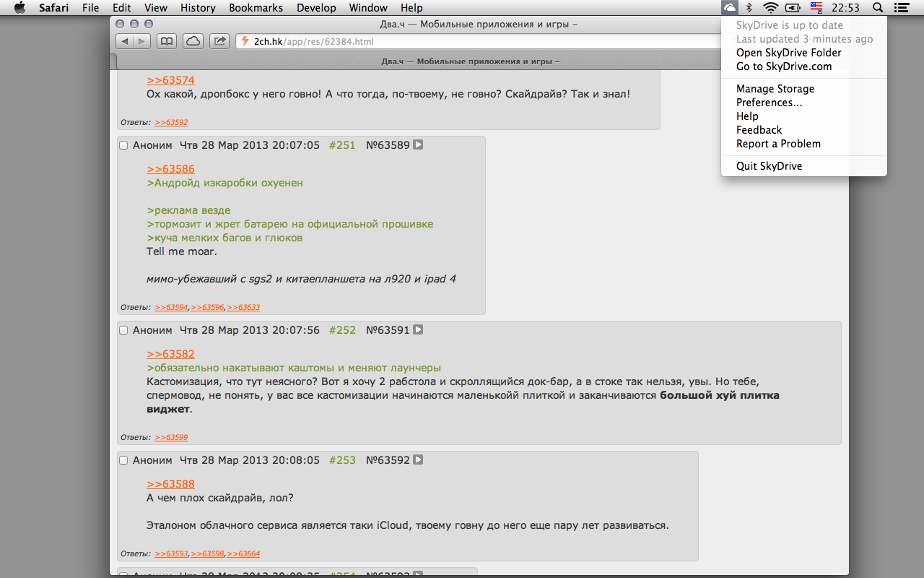Open answer link >>63599
The height and width of the screenshot is (578, 924).
171,438
